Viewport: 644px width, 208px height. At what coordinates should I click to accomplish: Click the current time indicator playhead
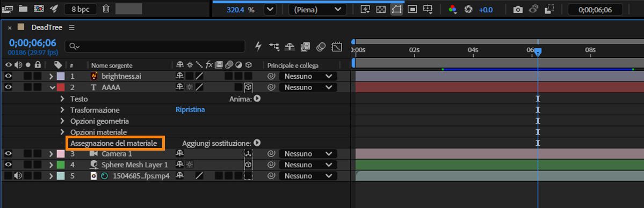538,52
